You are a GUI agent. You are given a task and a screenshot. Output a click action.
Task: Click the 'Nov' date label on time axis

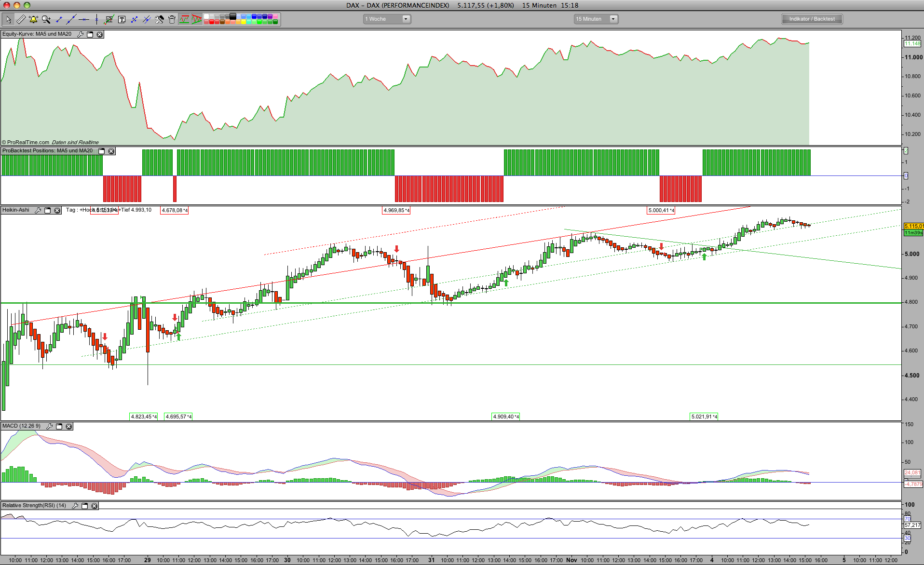click(571, 560)
